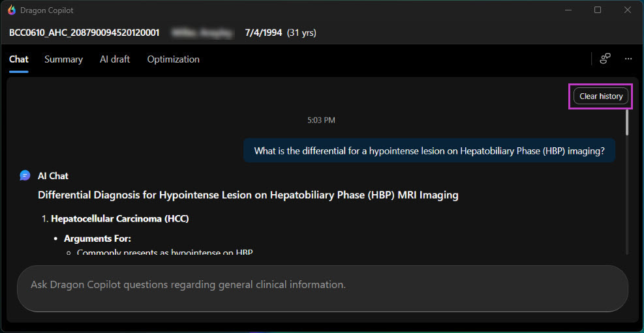Switch to the Chat tab
This screenshot has width=644, height=333.
(19, 59)
